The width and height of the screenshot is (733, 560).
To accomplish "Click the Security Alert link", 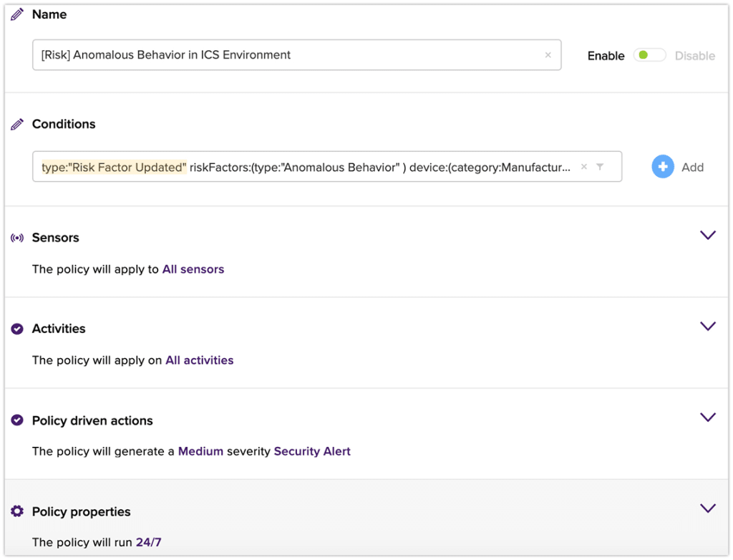I will tap(312, 451).
